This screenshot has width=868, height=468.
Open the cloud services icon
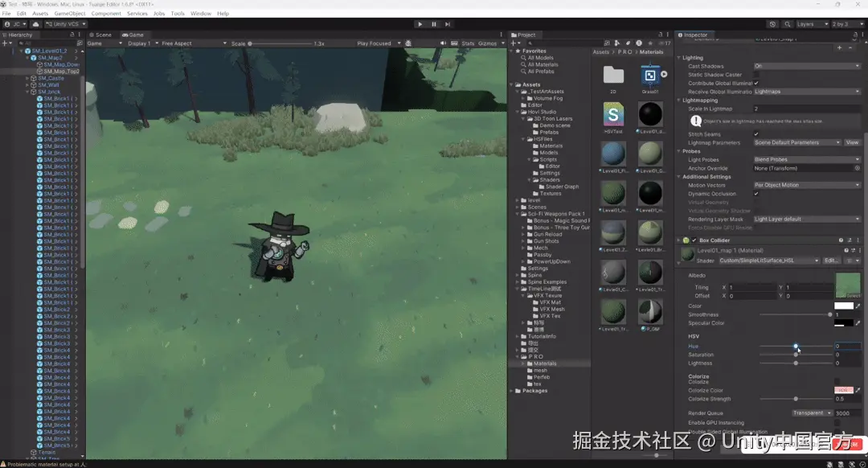[x=35, y=24]
